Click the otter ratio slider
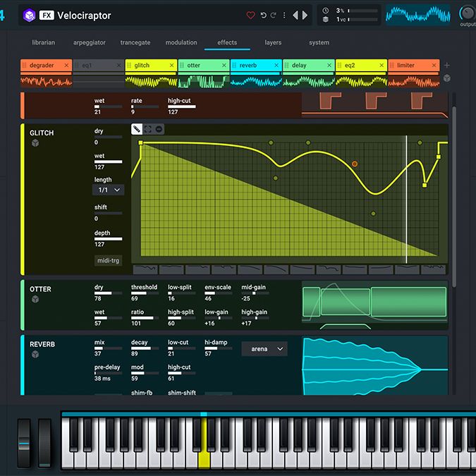476x476 pixels. [x=145, y=318]
